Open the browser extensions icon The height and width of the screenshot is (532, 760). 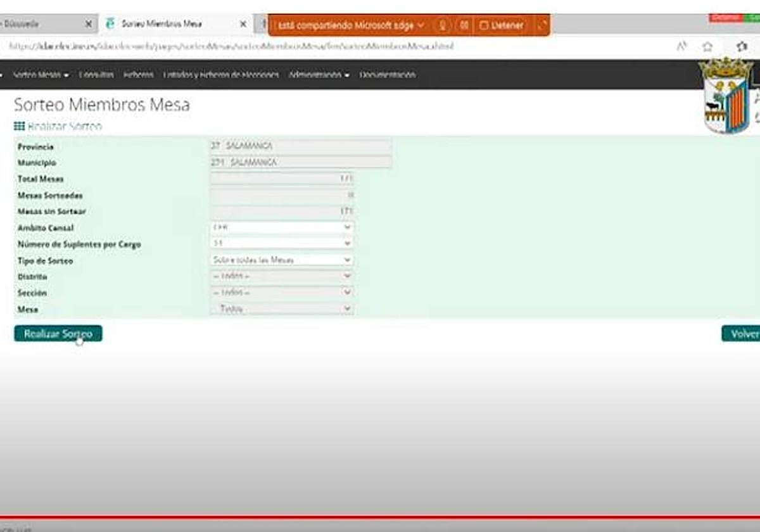(742, 47)
